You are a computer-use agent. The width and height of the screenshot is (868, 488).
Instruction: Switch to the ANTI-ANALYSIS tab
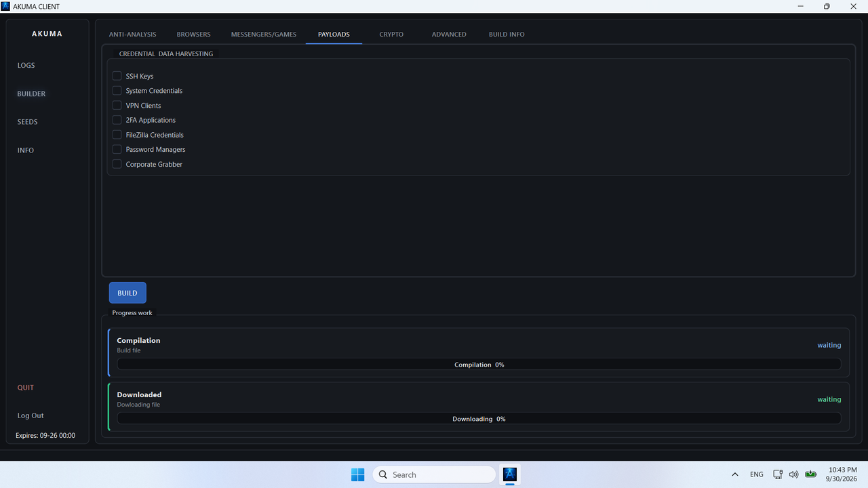[133, 35]
